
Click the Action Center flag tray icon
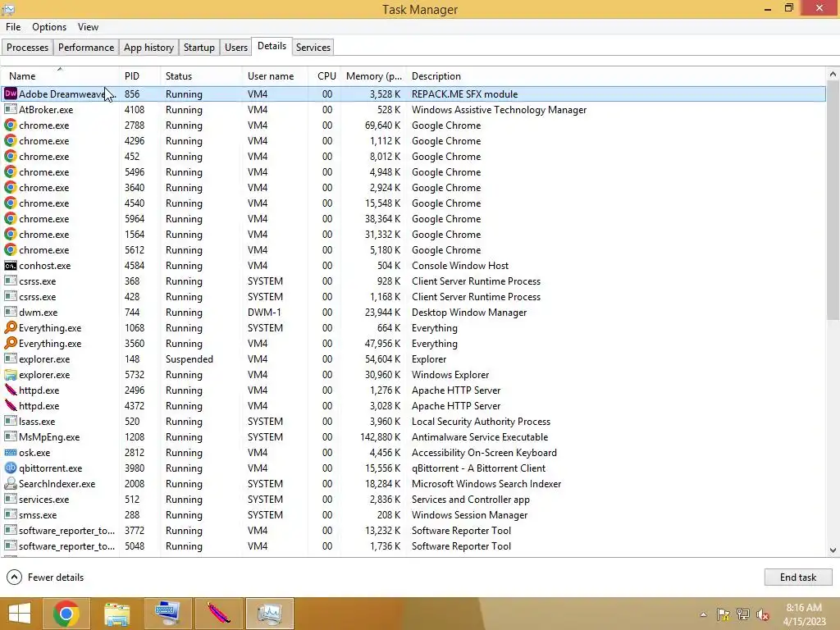coord(724,614)
